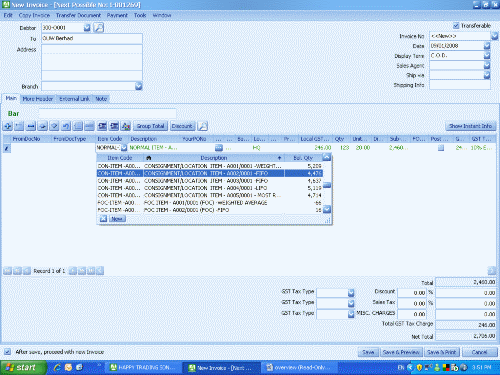The width and height of the screenshot is (500, 375).
Task: Select CONSIGNMENT item A003/0001 FIFO row
Action: point(210,181)
